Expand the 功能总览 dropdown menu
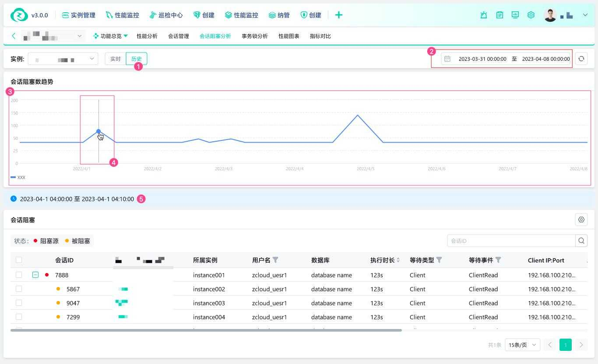 click(111, 36)
